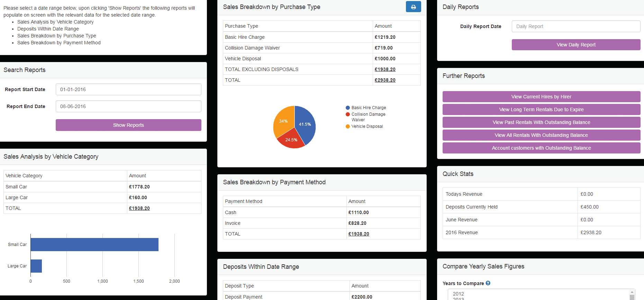Click the Report Start Date field
The height and width of the screenshot is (300, 644).
point(128,89)
